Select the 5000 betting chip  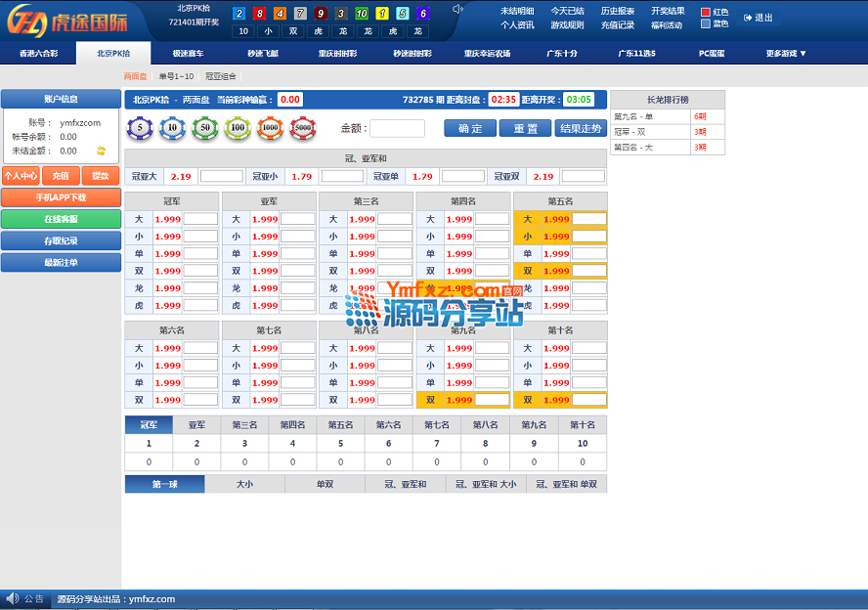(302, 127)
